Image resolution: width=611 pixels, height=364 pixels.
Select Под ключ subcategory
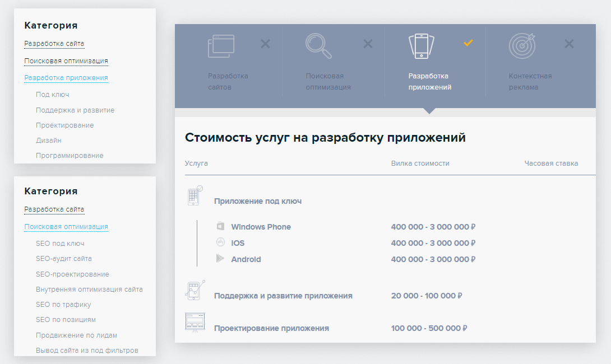coord(52,95)
